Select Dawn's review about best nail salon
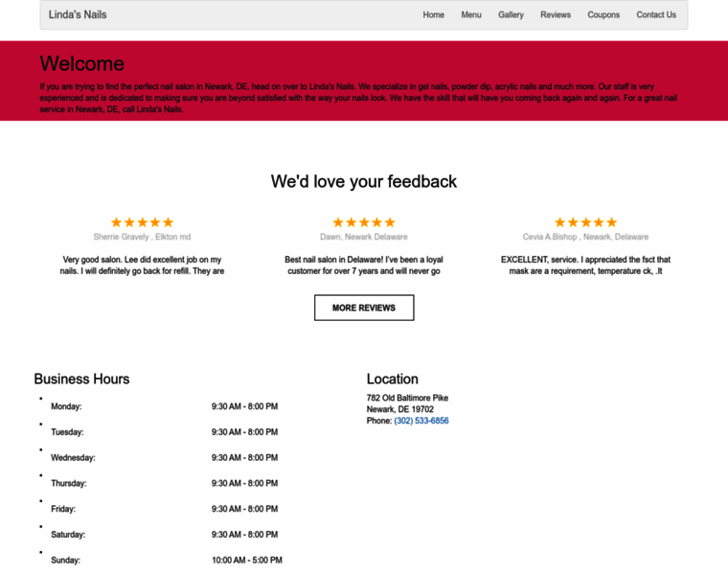This screenshot has height=575, width=728. click(x=363, y=265)
